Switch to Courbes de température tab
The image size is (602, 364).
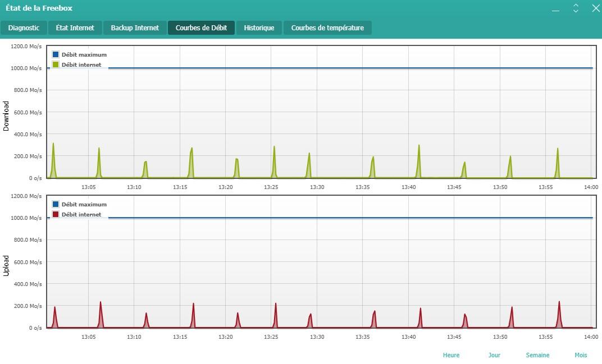327,28
